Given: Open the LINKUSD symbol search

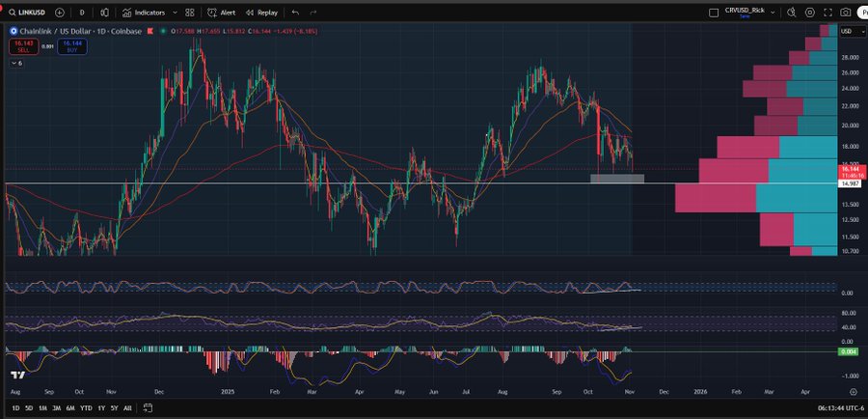Looking at the screenshot, I should point(29,13).
